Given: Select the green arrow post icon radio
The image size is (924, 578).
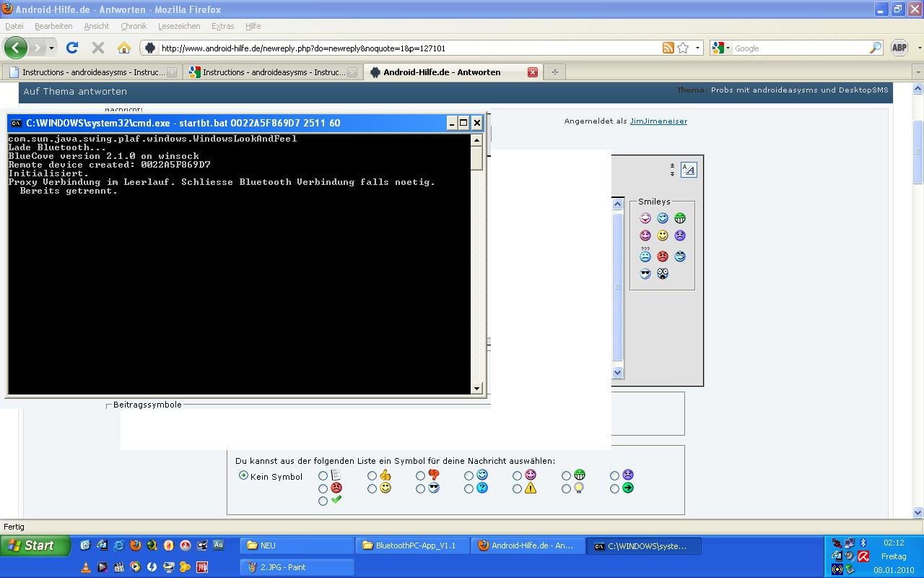Looking at the screenshot, I should 614,489.
